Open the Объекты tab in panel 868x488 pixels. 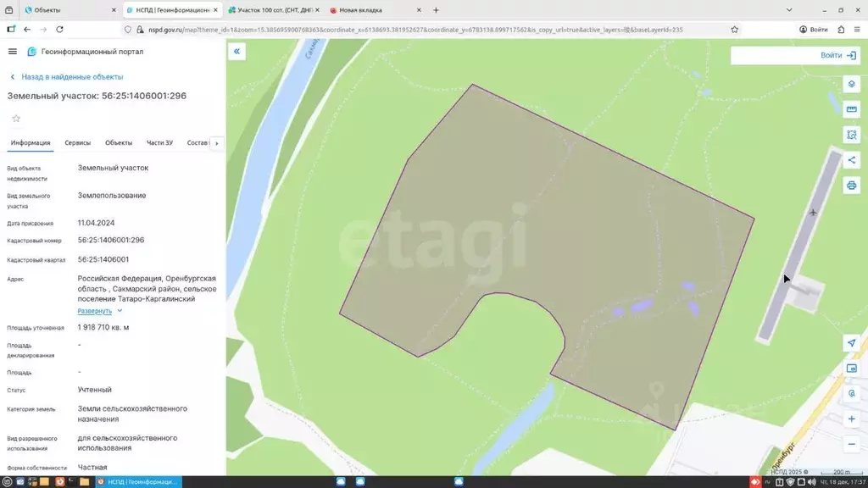point(119,142)
